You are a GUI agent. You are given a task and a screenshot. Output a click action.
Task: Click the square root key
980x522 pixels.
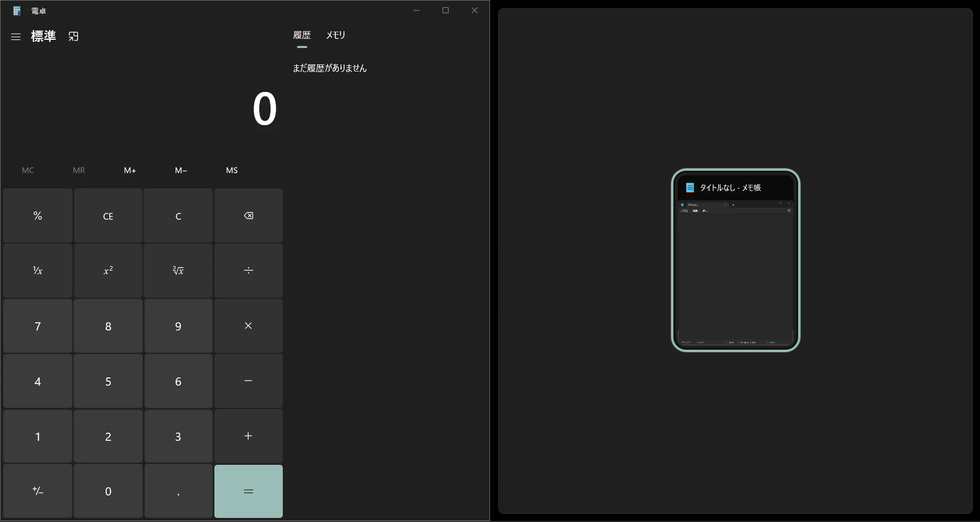click(178, 271)
